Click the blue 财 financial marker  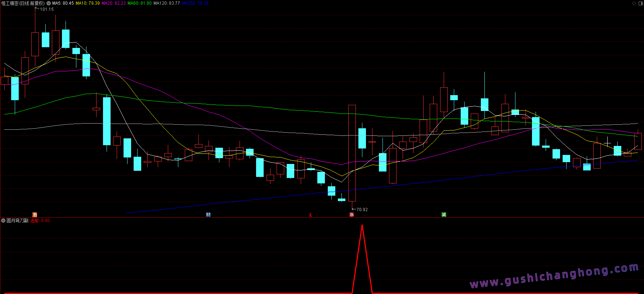(208, 215)
